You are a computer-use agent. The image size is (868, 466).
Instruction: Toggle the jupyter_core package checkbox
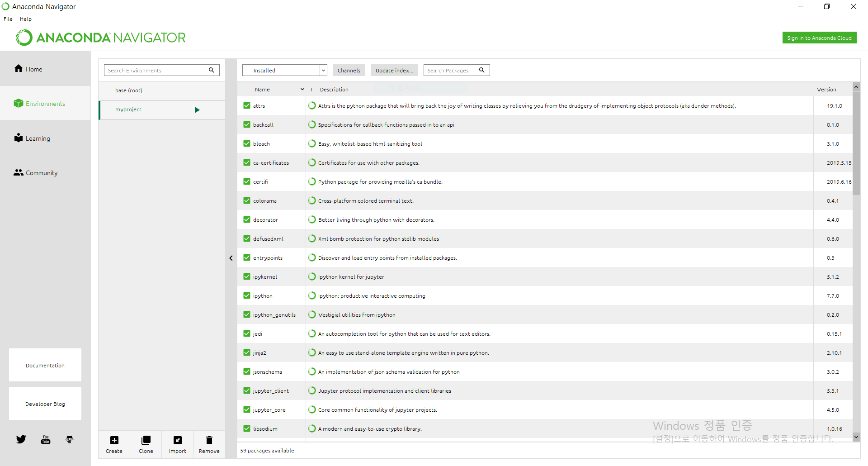[x=247, y=409]
